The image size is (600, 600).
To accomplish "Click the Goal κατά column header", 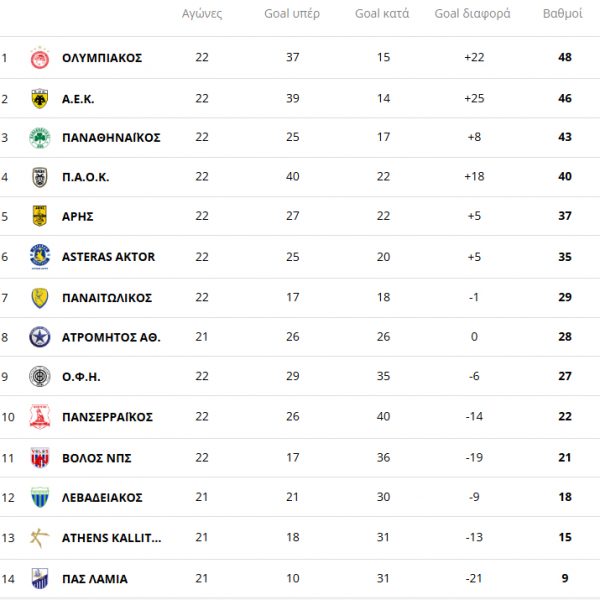I will click(x=383, y=14).
